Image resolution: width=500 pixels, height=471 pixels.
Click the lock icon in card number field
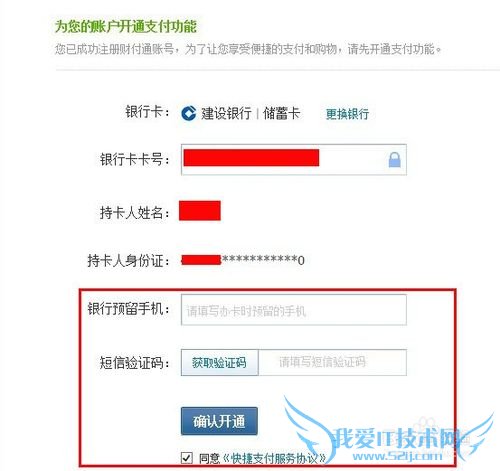(394, 159)
